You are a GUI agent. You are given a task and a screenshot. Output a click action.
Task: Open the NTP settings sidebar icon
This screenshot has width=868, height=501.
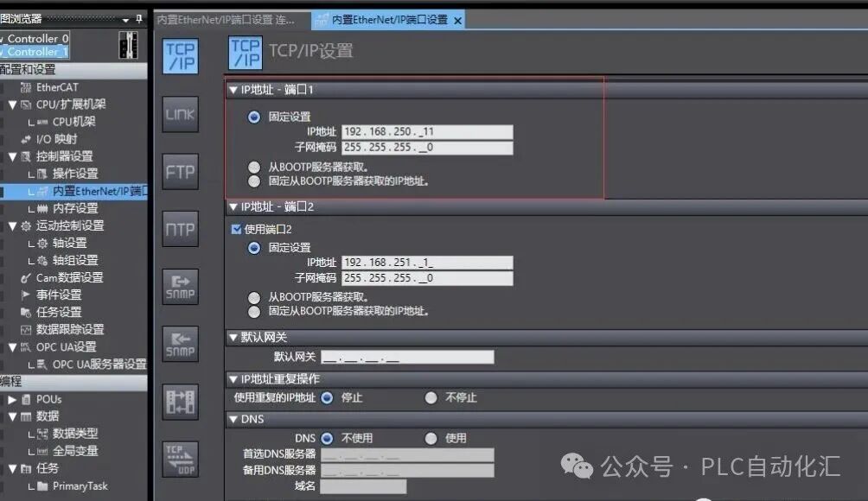(x=181, y=229)
